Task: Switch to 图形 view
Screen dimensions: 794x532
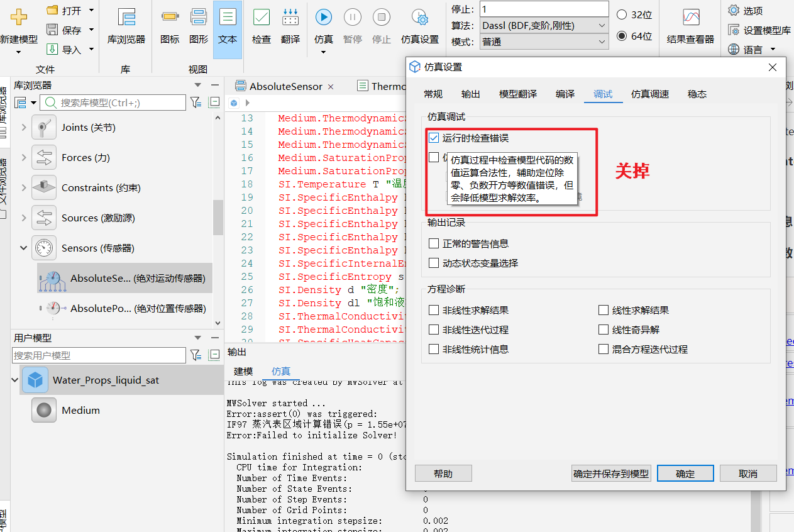Action: [x=199, y=26]
